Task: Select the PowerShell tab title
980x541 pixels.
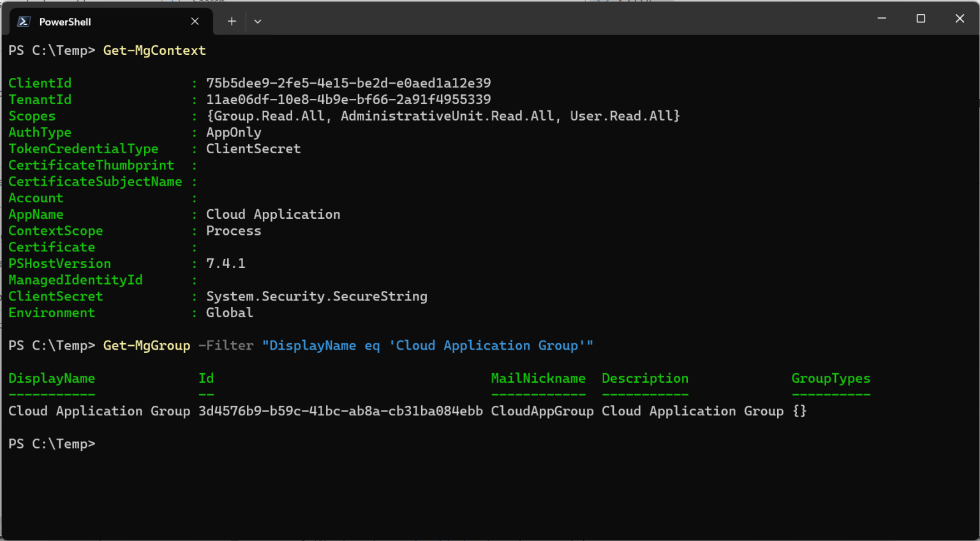Action: (65, 22)
